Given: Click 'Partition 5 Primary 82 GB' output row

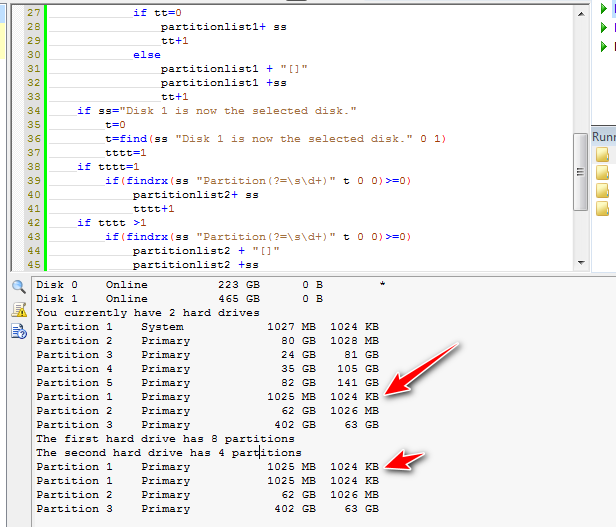Looking at the screenshot, I should tap(207, 383).
